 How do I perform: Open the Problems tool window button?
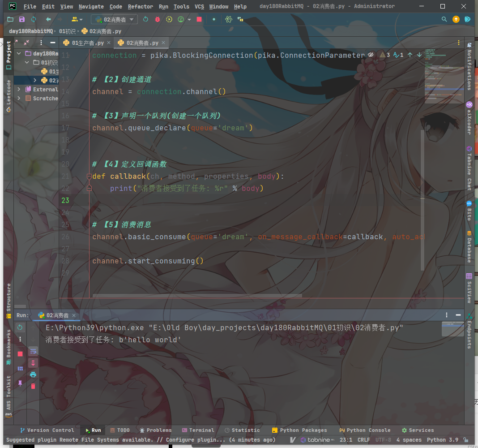[x=156, y=430]
